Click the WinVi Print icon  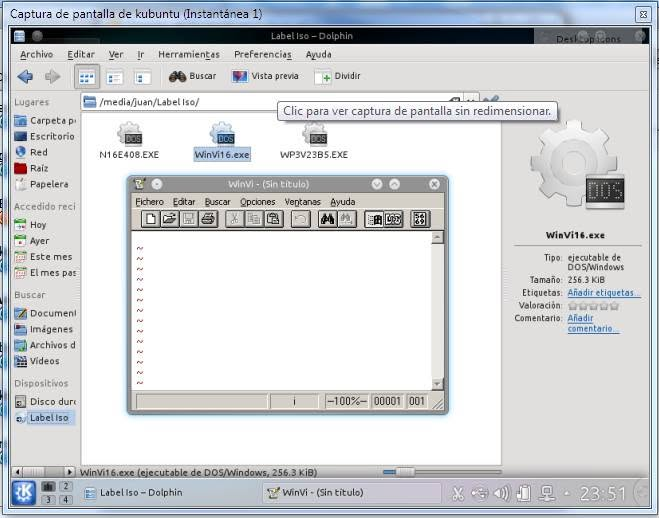208,219
